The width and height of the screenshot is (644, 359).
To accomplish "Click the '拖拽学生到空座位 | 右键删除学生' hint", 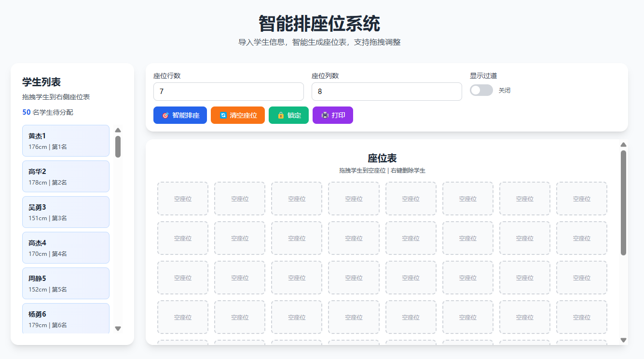I will click(x=382, y=171).
